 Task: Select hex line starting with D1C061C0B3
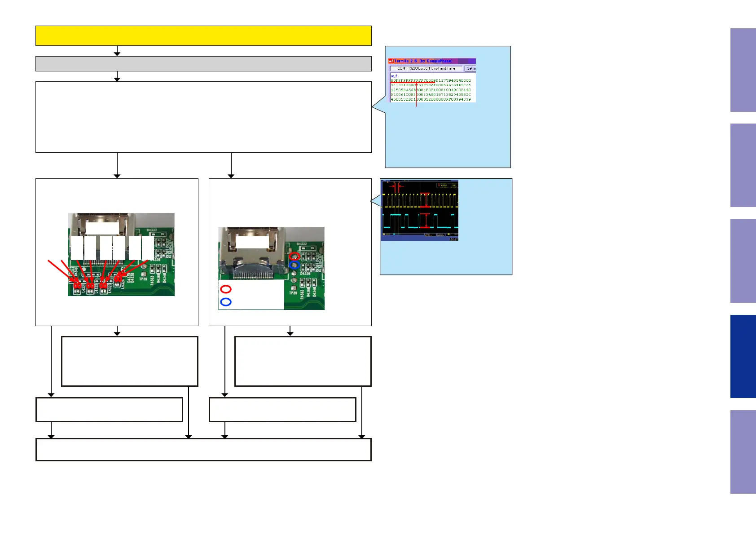431,95
